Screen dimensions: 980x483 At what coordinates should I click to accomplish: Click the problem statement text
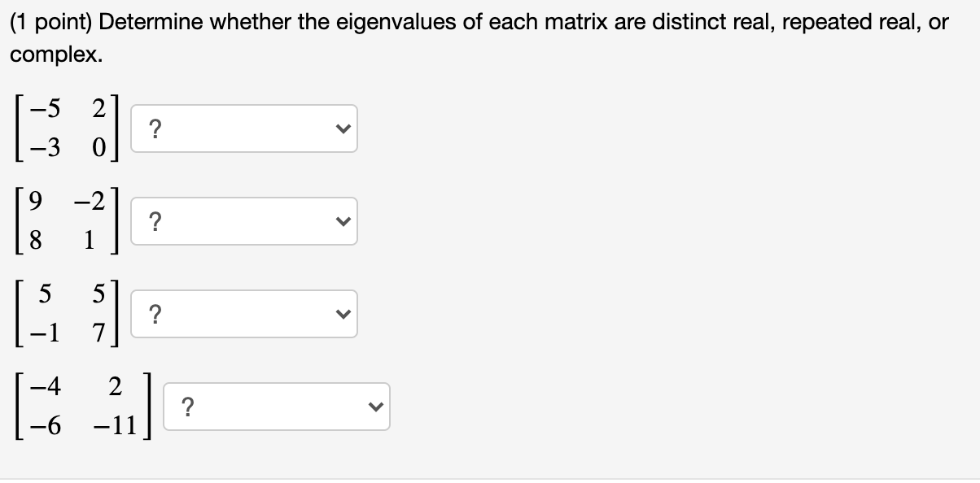pyautogui.click(x=407, y=21)
